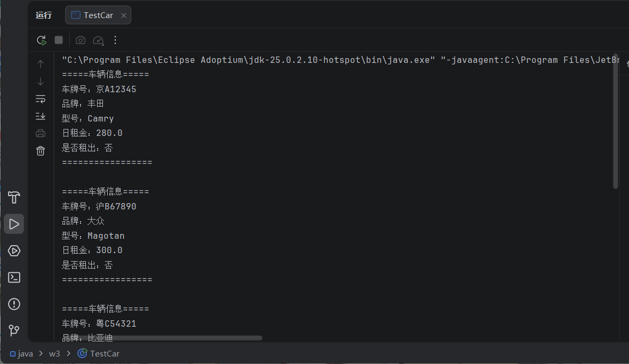Expand chevron after java in breadcrumb
The width and height of the screenshot is (629, 364).
[41, 354]
